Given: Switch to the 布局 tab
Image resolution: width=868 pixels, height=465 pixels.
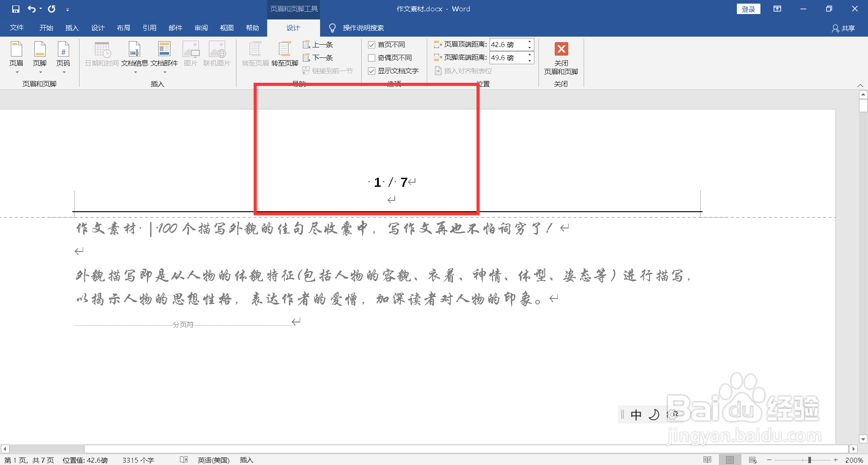Looking at the screenshot, I should pos(123,28).
